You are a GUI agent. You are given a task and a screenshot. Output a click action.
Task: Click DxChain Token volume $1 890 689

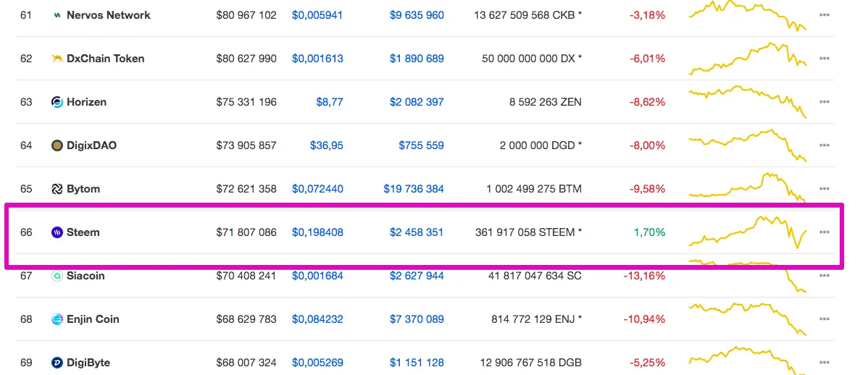click(417, 59)
